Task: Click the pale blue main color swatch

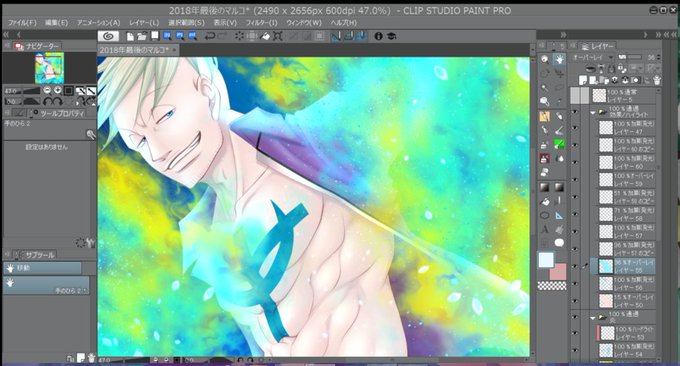Action: click(546, 260)
